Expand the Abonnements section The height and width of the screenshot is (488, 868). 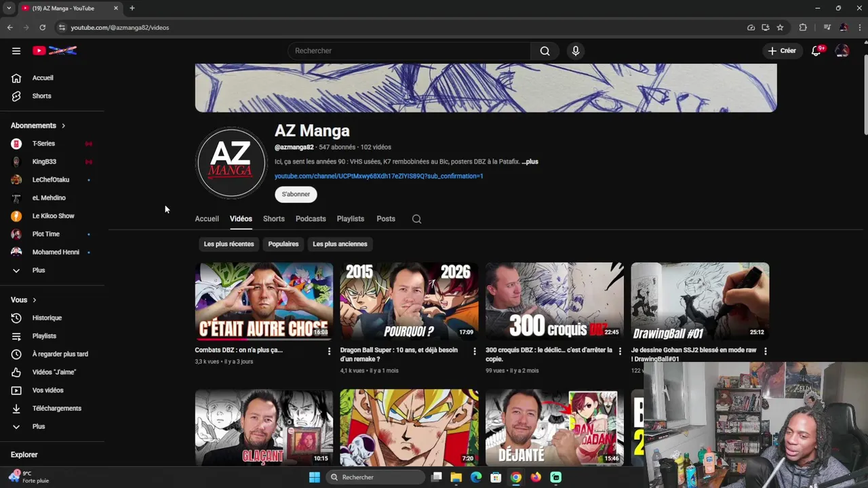click(38, 125)
